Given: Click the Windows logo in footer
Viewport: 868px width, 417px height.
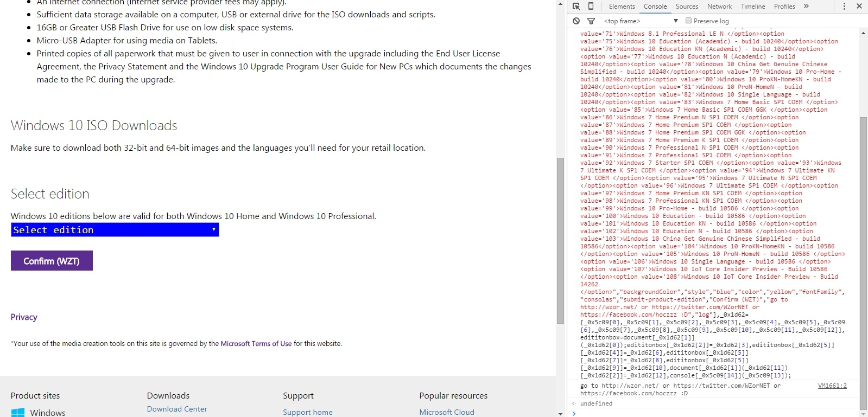Looking at the screenshot, I should point(18,413).
